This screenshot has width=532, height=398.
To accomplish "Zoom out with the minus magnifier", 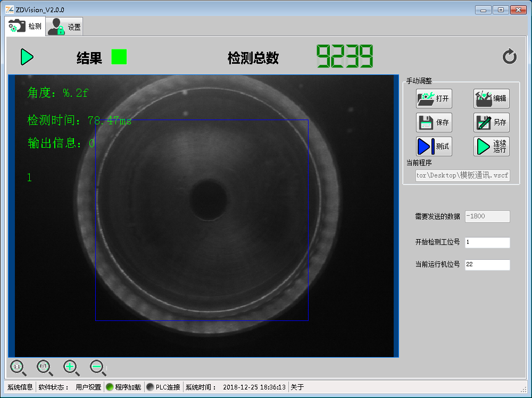I will click(x=98, y=368).
